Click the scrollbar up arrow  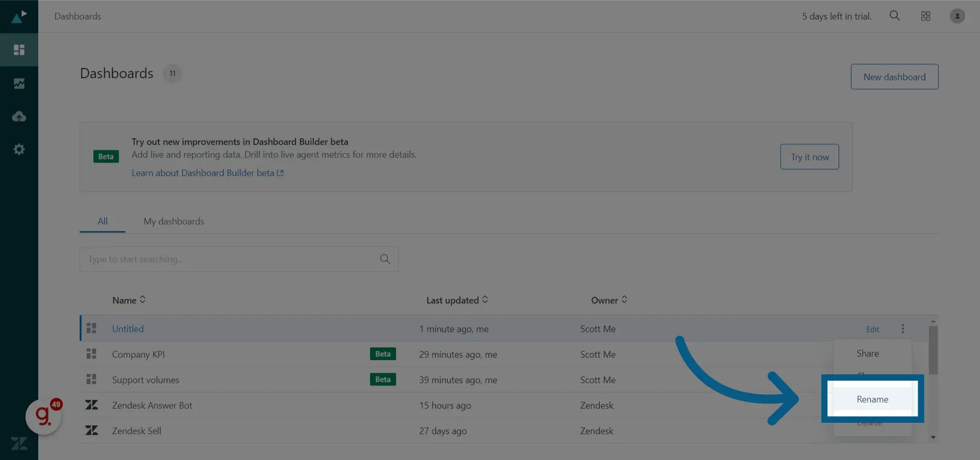point(933,321)
